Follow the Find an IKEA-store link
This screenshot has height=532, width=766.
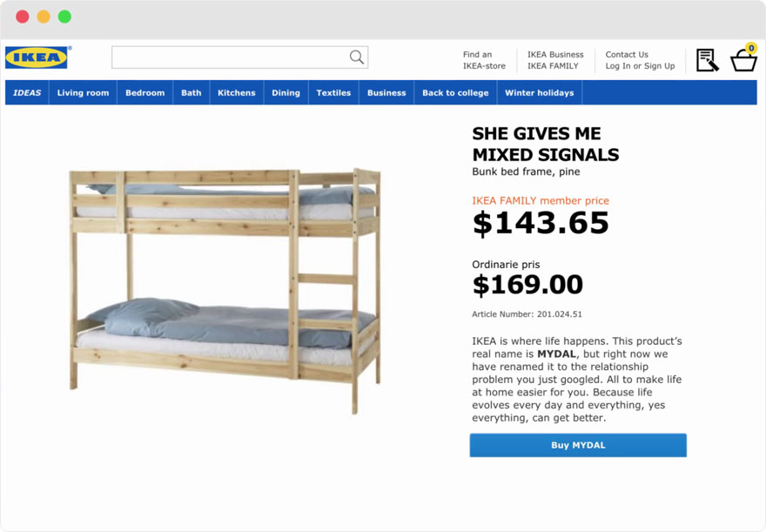[x=484, y=60]
